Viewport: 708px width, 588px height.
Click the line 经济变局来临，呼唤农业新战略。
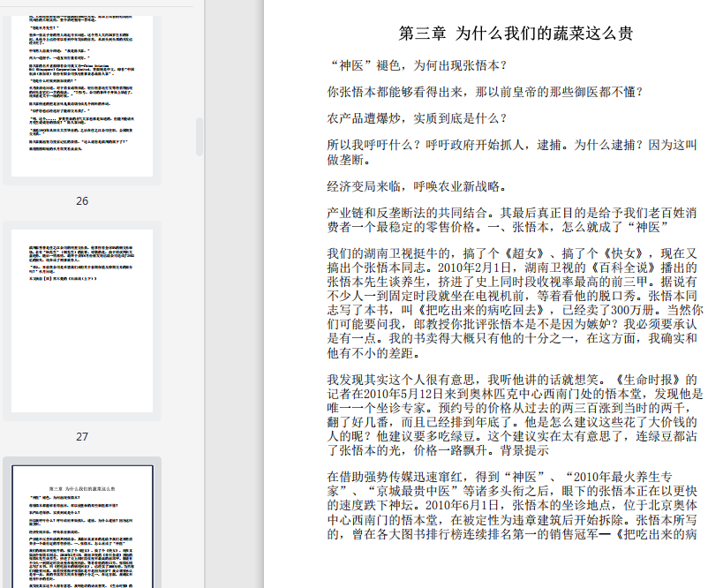pyautogui.click(x=418, y=186)
